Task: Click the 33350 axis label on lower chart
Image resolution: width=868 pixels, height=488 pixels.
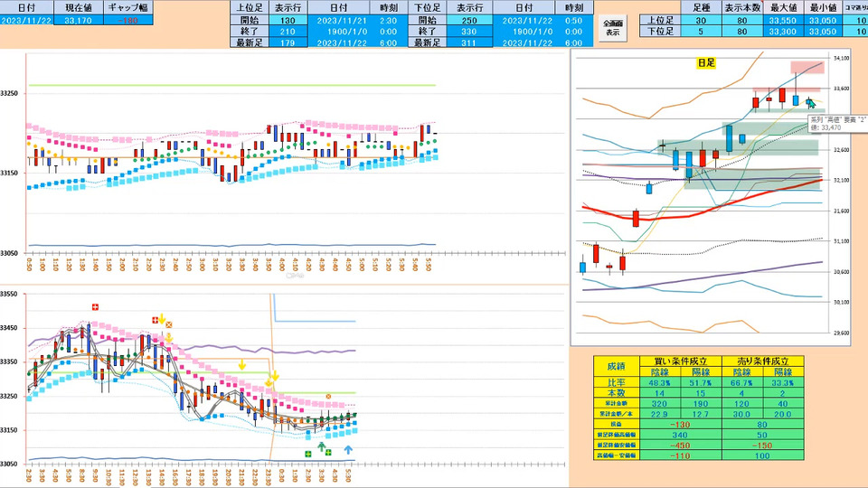Action: click(9, 361)
